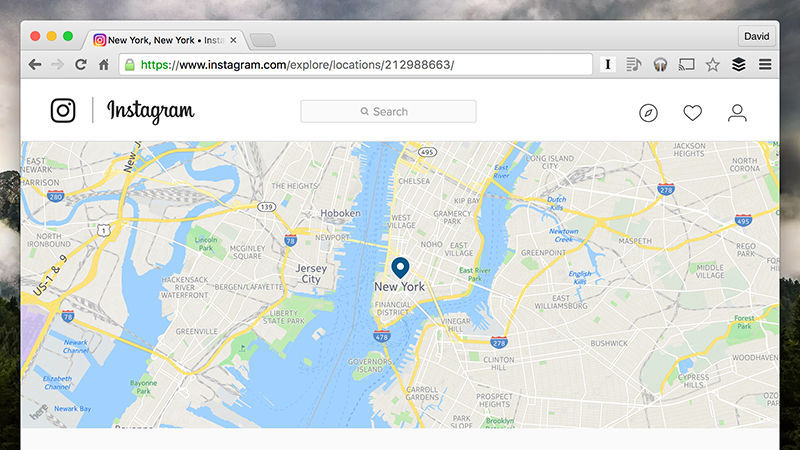Click the Instagram camera logo icon

(63, 110)
